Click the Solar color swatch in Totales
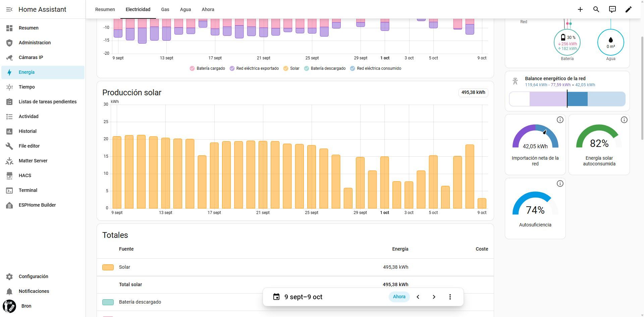644x317 pixels. (108, 267)
